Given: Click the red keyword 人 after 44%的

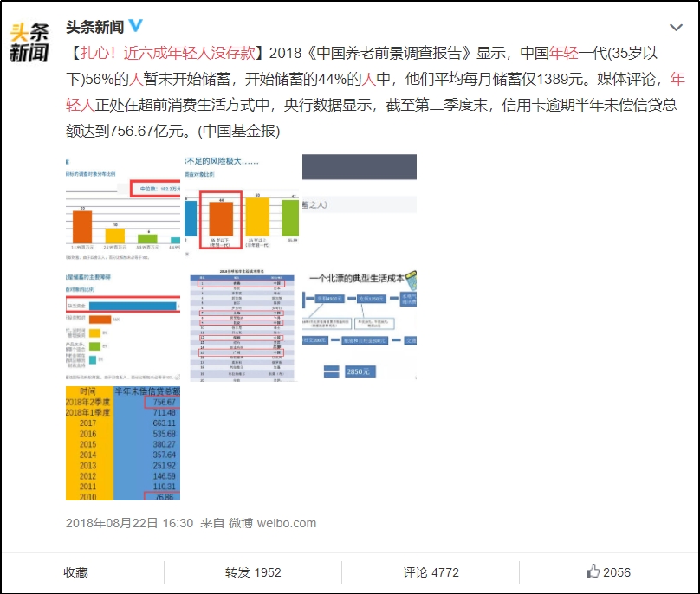Looking at the screenshot, I should click(x=369, y=79).
